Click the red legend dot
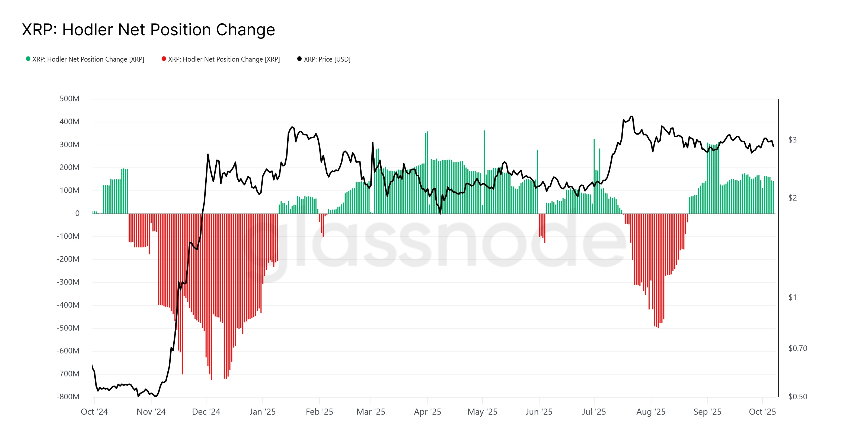This screenshot has height=446, width=868. click(x=164, y=59)
